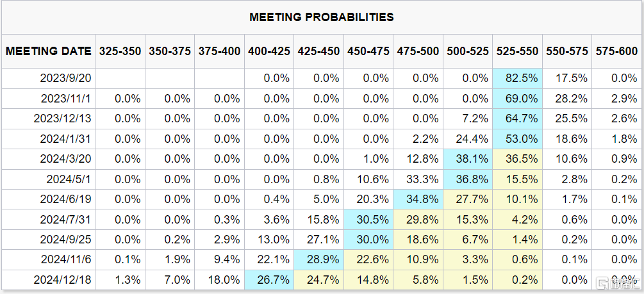This screenshot has width=644, height=294.
Task: Click the yellow 36.5% probability cell
Action: click(517, 159)
